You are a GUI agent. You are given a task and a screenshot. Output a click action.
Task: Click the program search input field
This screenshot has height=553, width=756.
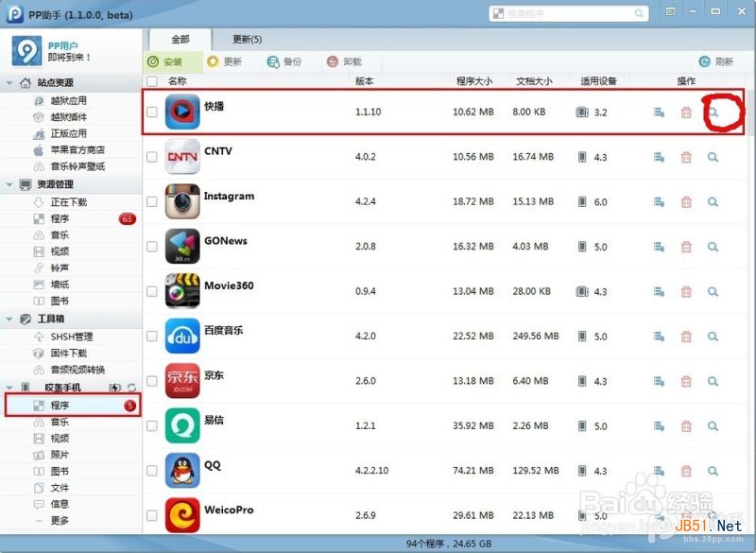pos(569,13)
